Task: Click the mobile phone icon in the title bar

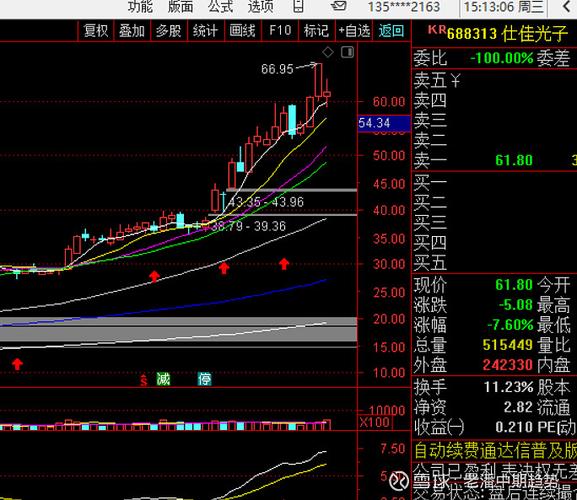Action: [298, 6]
